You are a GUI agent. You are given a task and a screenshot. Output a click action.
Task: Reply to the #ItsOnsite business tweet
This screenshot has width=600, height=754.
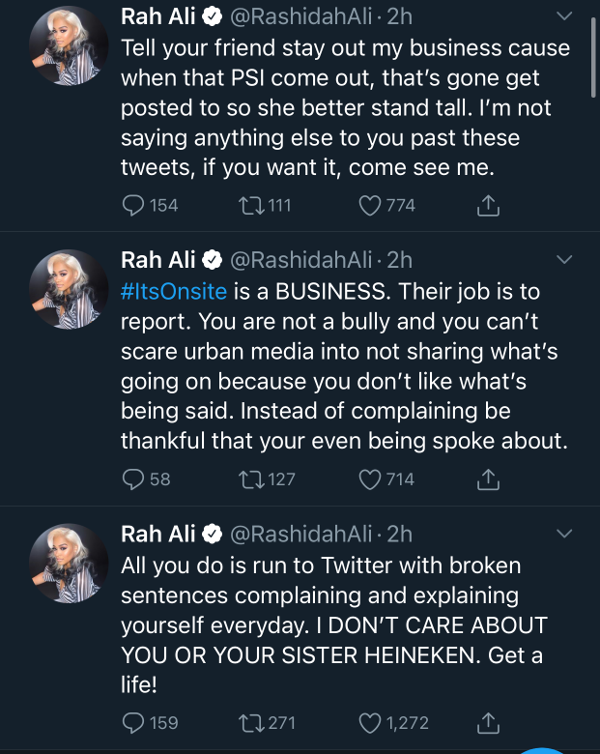(x=133, y=480)
